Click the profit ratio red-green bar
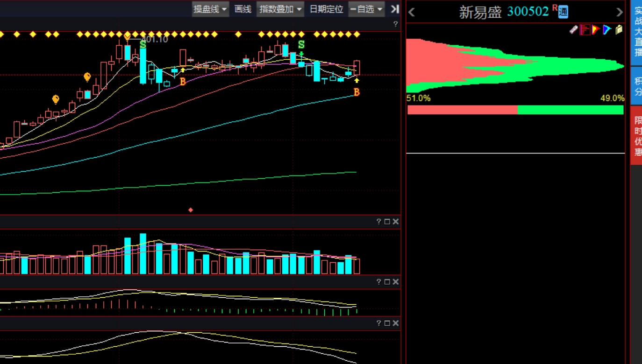Screen dimensions: 642x364 tap(515, 110)
